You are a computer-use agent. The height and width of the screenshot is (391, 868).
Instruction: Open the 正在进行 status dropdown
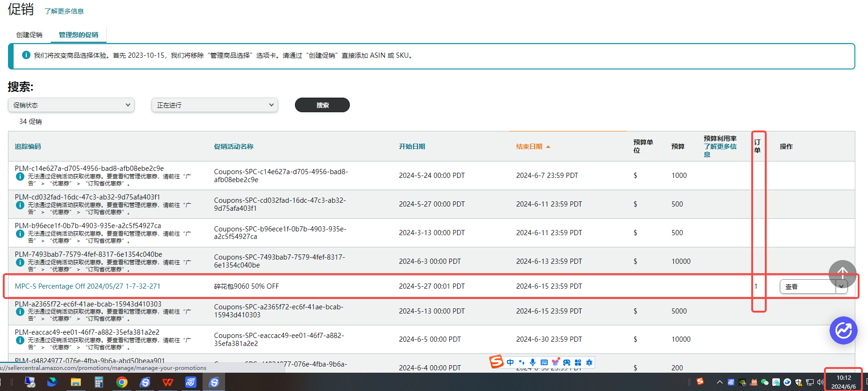click(x=215, y=105)
